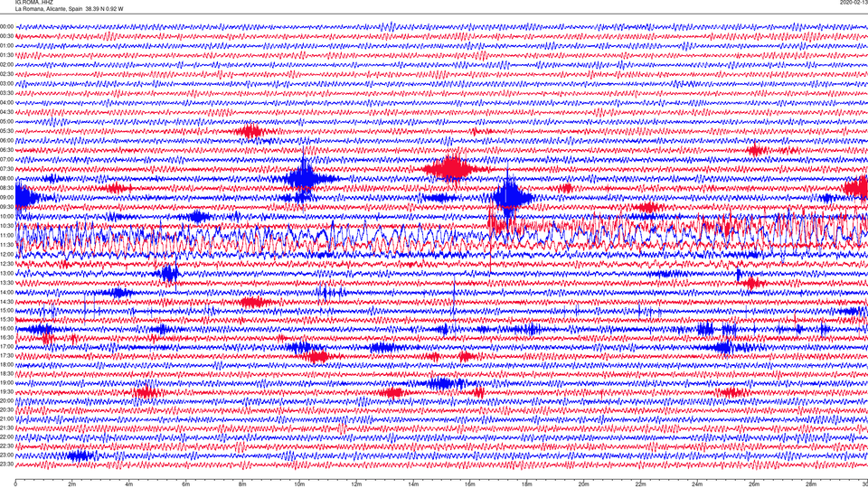
Task: Click the 00:00 trace time label
Action: 6,26
